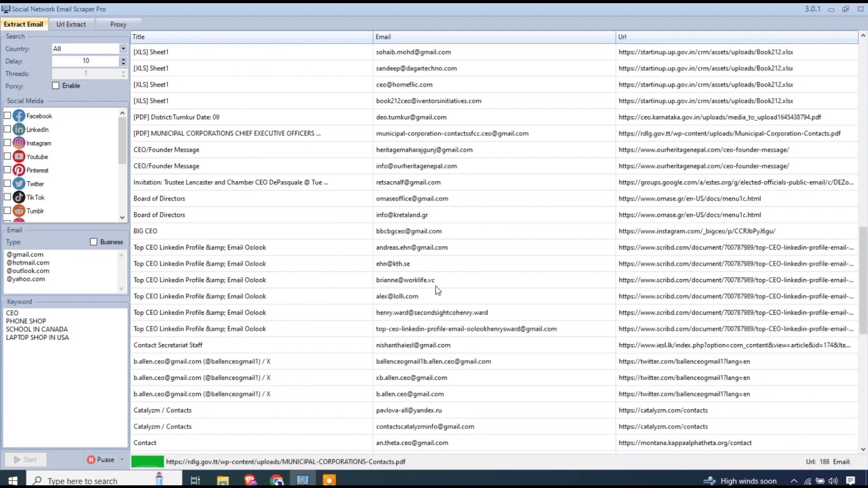Click the Youtube logo icon
The image size is (868, 488).
click(x=19, y=156)
